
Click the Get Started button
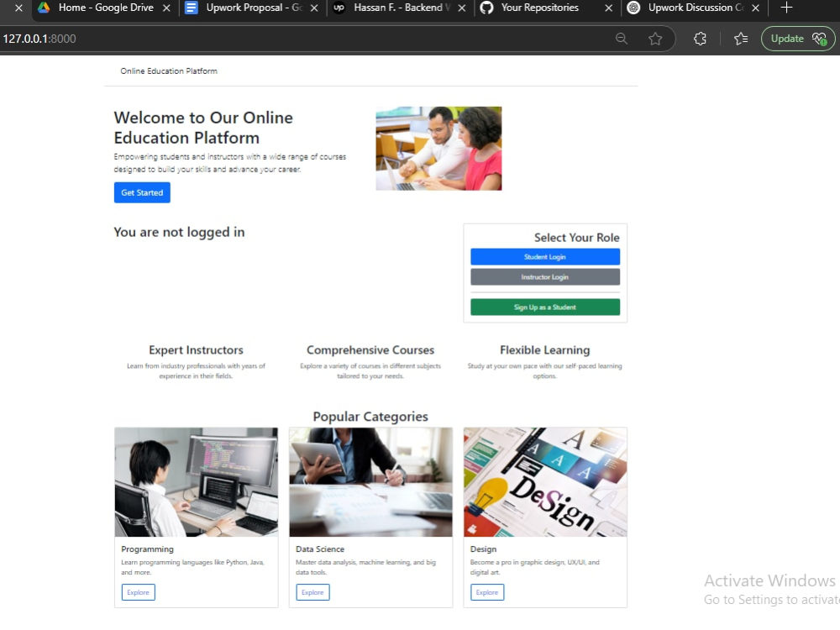point(142,193)
